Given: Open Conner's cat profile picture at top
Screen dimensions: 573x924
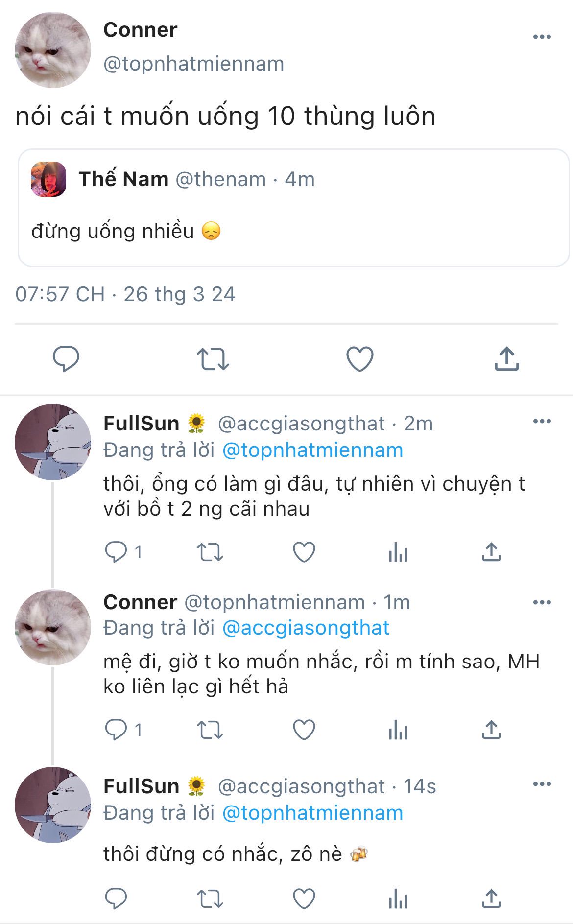Looking at the screenshot, I should [x=53, y=50].
